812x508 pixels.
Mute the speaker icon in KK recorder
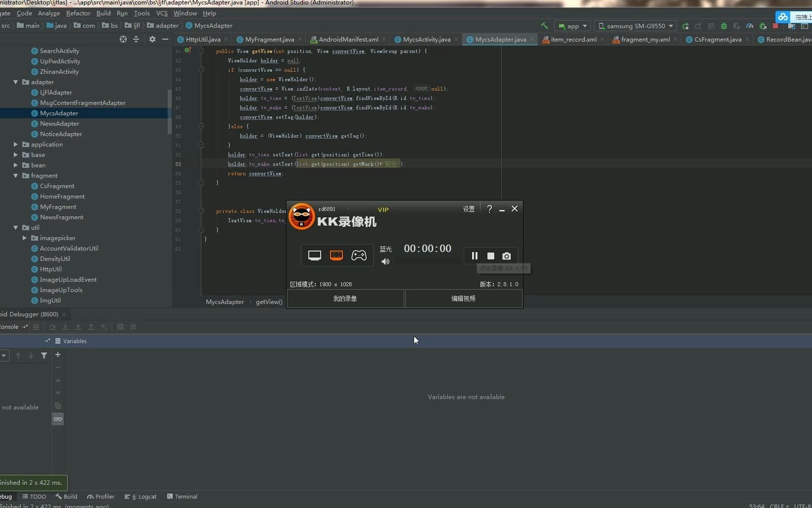[x=385, y=261]
